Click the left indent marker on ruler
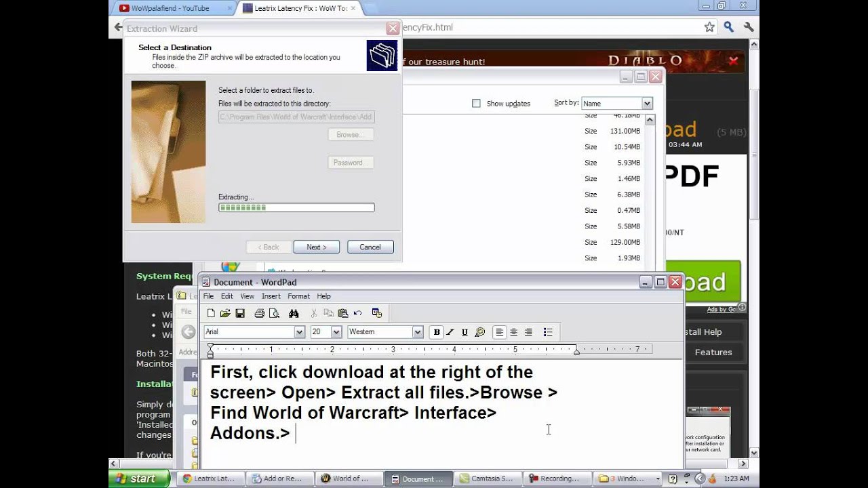Image resolution: width=868 pixels, height=488 pixels. 210,351
